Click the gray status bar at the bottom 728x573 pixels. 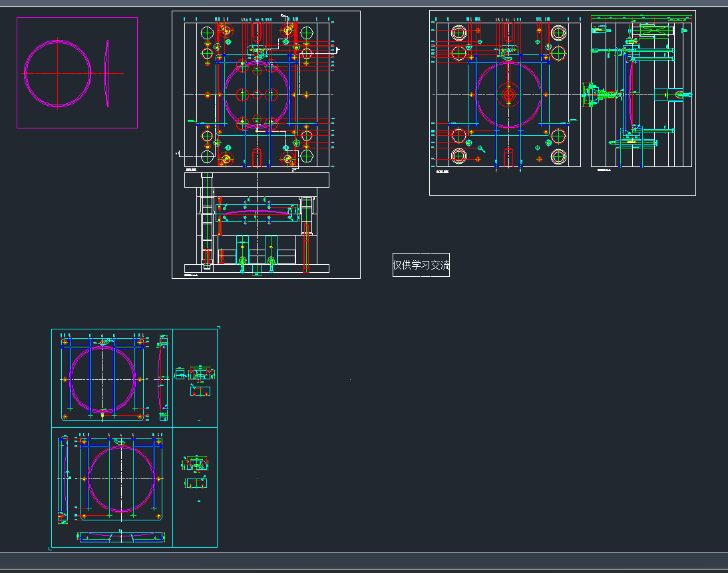(x=364, y=560)
